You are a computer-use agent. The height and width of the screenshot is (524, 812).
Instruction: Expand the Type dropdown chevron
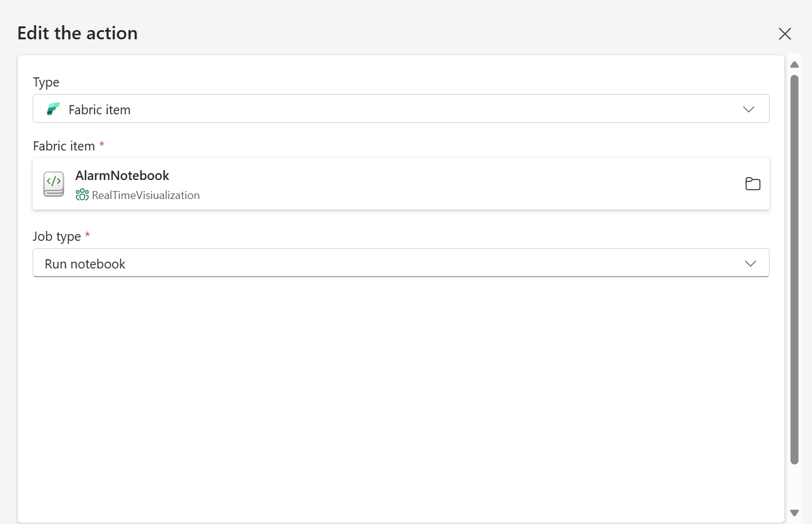coord(748,109)
